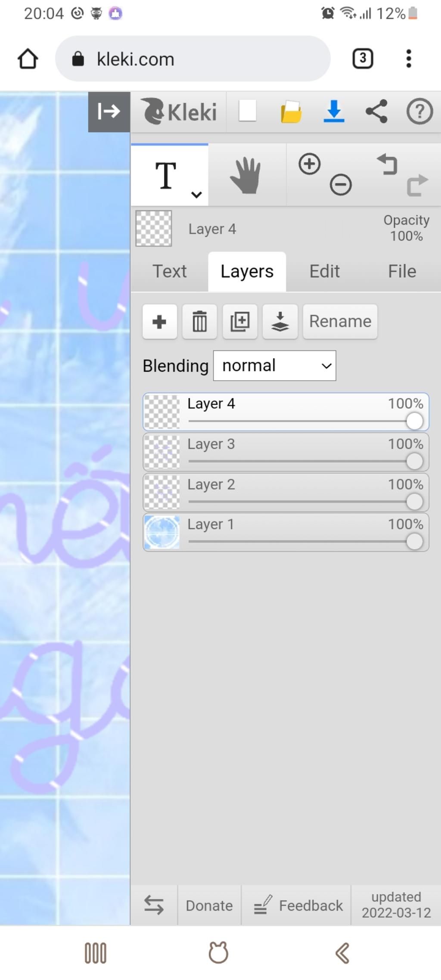Open the Blending mode dropdown
Screen dimensions: 441x980
coord(275,366)
